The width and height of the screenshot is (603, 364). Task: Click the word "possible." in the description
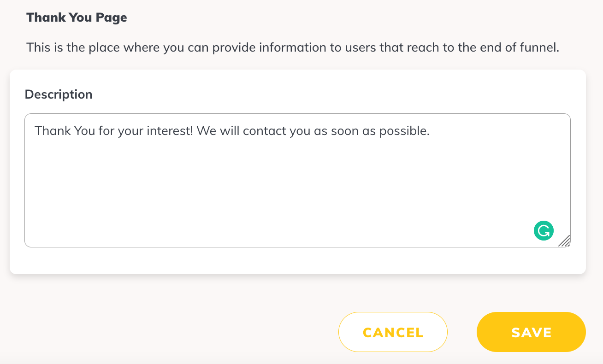tap(404, 131)
